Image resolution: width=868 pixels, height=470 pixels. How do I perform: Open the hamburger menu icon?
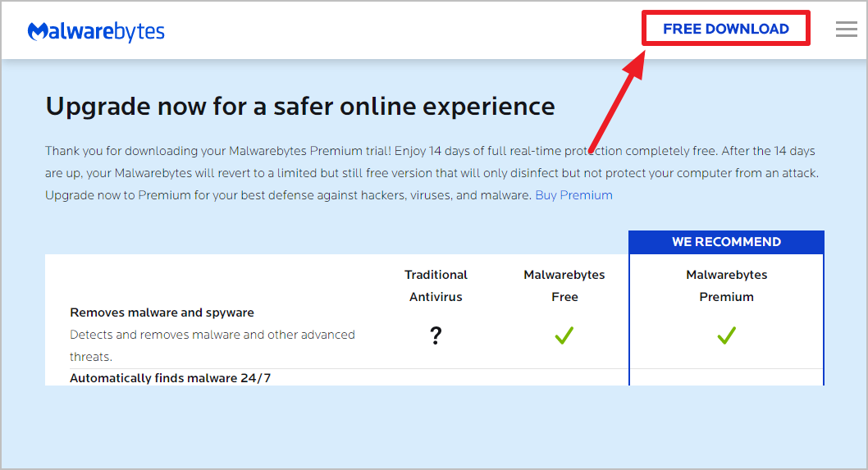[x=847, y=30]
